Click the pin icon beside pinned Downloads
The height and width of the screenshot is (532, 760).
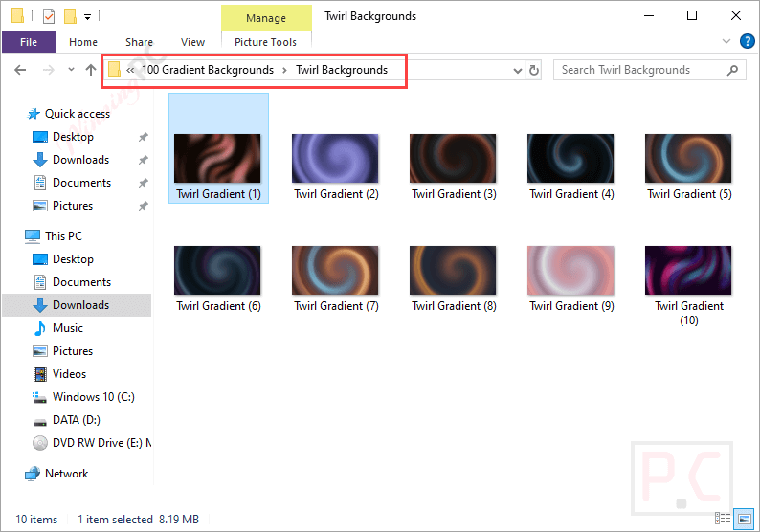[143, 160]
